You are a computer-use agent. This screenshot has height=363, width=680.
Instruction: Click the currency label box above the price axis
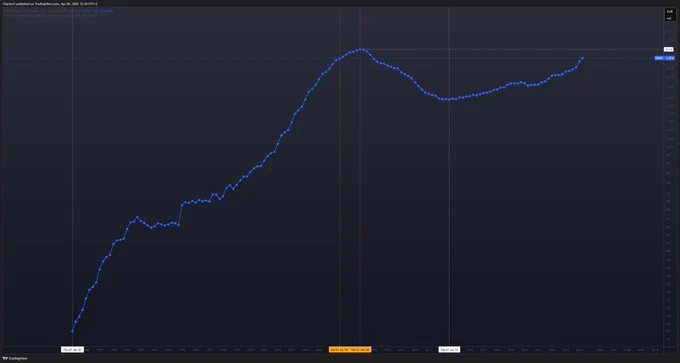[x=669, y=15]
